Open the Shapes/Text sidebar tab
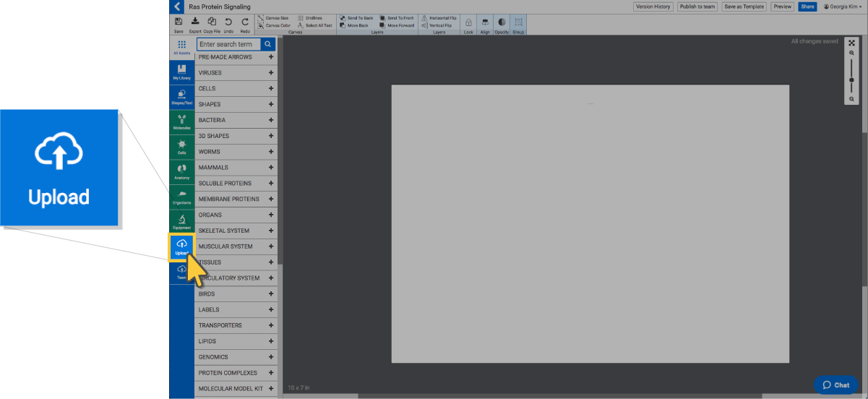This screenshot has height=399, width=868. pos(181,98)
